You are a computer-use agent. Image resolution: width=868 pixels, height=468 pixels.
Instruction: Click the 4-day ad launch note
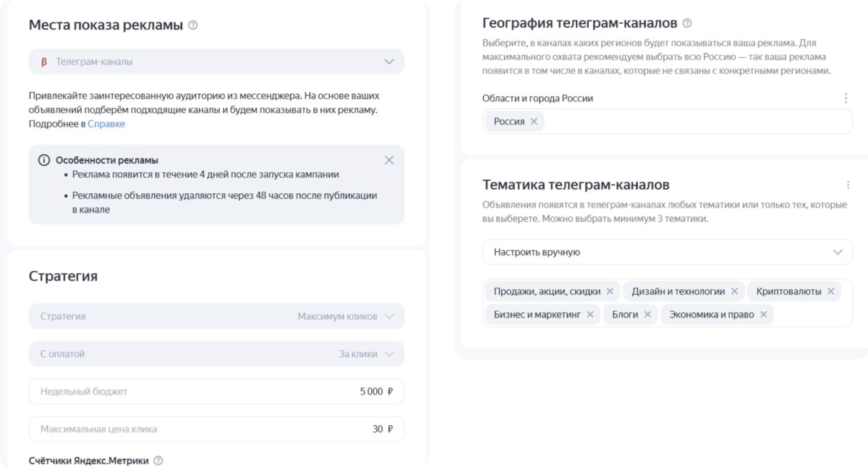205,175
